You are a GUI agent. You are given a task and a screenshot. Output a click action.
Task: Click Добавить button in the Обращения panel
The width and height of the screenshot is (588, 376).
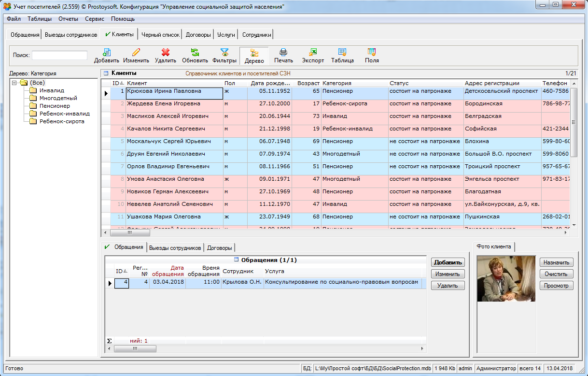(x=448, y=262)
